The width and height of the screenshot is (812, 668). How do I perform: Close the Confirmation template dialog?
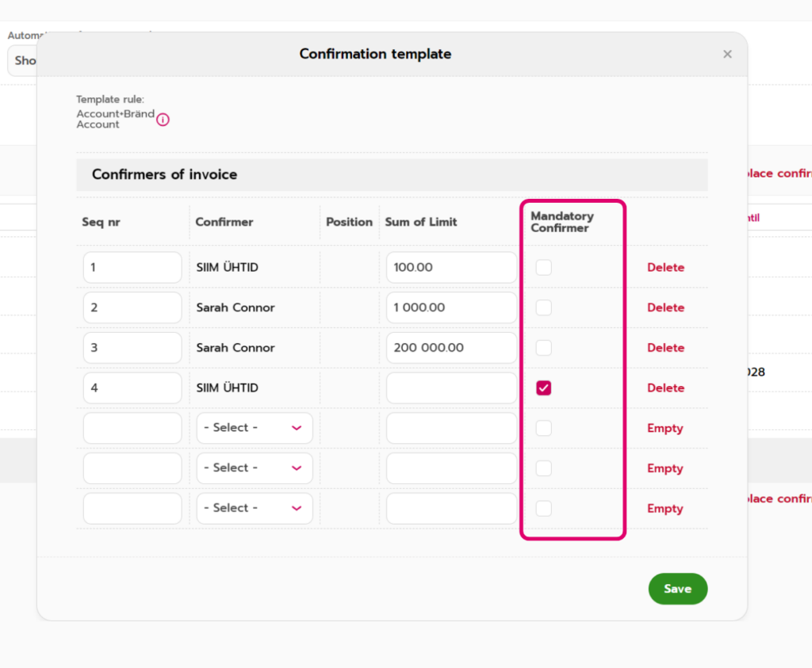(x=727, y=55)
